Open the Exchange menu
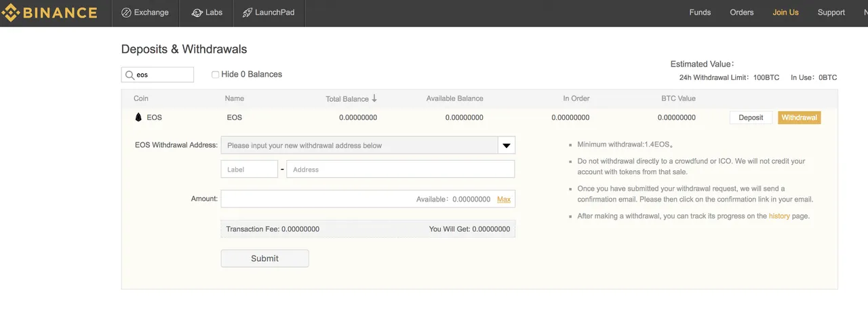The width and height of the screenshot is (868, 327). [x=145, y=13]
